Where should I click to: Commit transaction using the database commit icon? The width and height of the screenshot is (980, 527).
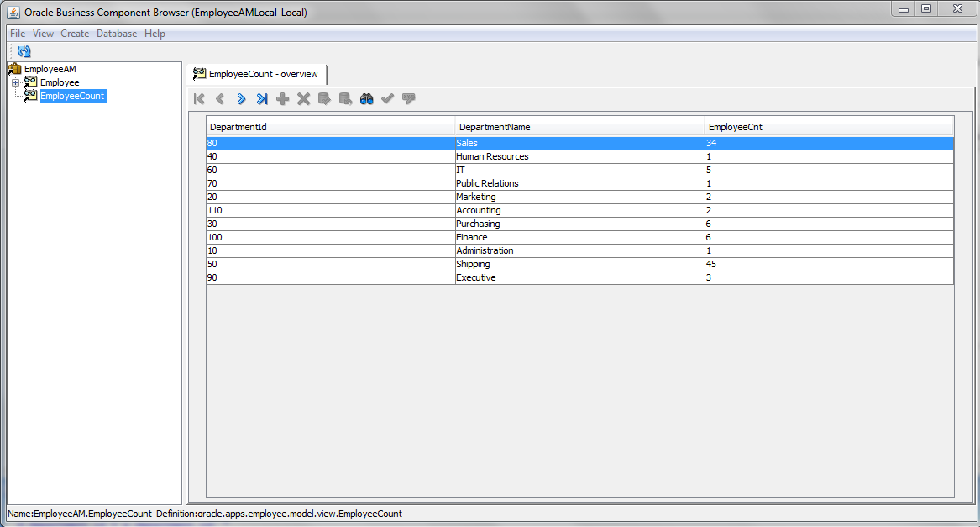(x=323, y=98)
